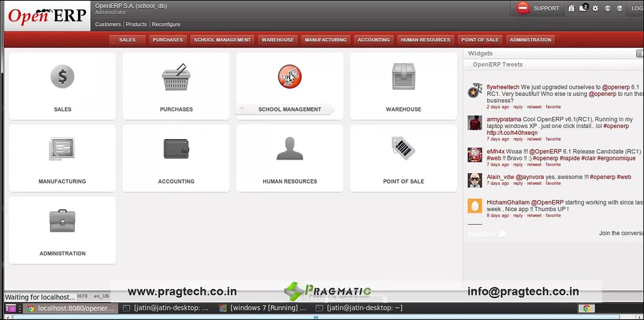This screenshot has height=320, width=644.
Task: Reply to flywheeltech's tweet
Action: 518,107
